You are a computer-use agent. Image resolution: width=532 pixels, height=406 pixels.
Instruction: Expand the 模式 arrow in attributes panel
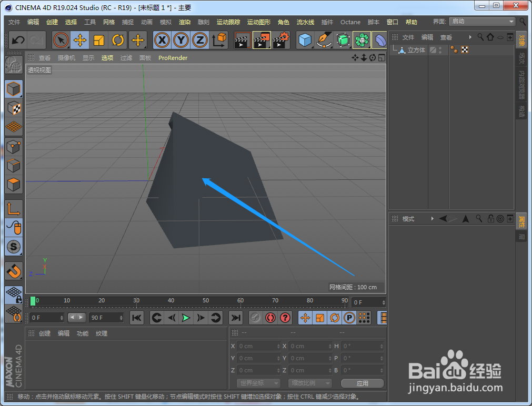coord(432,218)
